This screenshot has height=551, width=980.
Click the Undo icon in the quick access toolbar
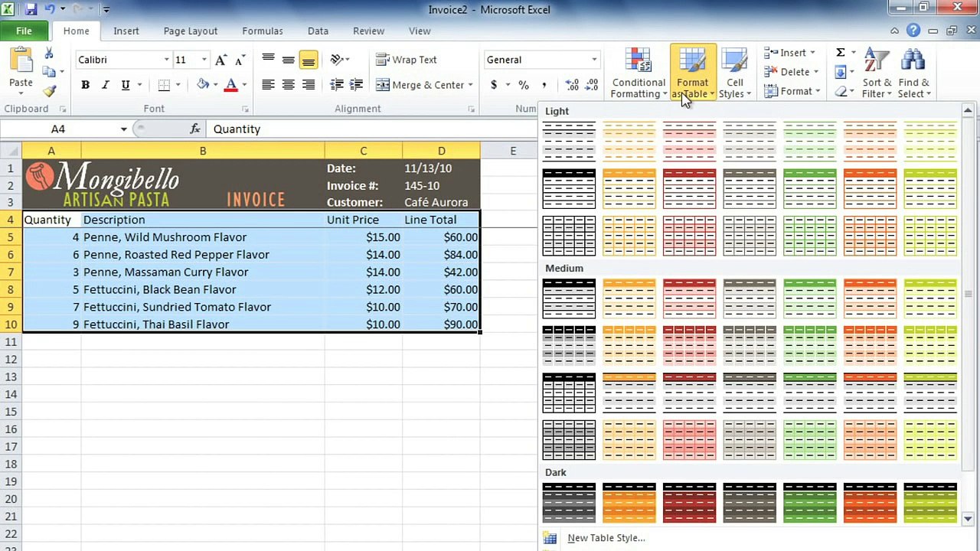[x=50, y=10]
